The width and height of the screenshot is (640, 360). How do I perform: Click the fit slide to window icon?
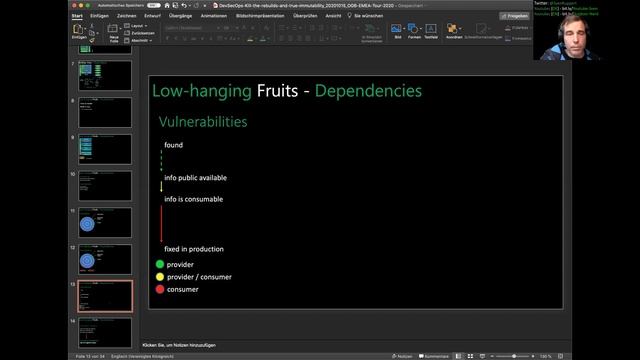click(x=560, y=356)
